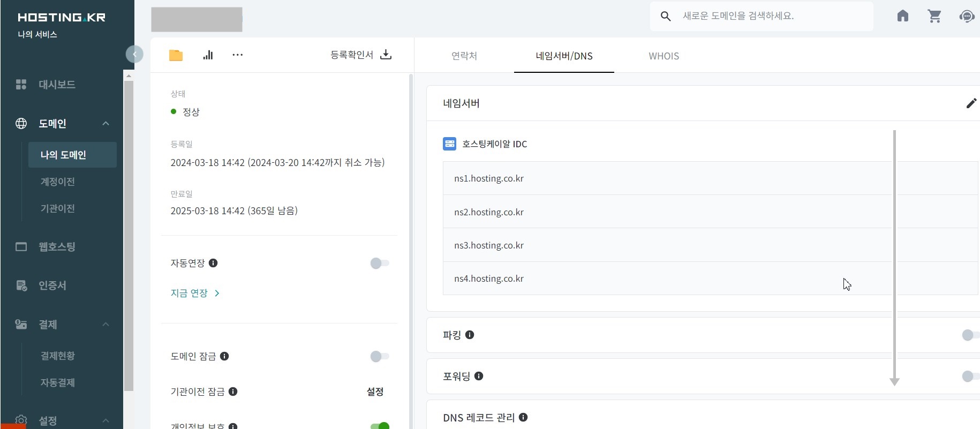Image resolution: width=980 pixels, height=429 pixels.
Task: Click the download arrow icon
Action: click(x=386, y=55)
